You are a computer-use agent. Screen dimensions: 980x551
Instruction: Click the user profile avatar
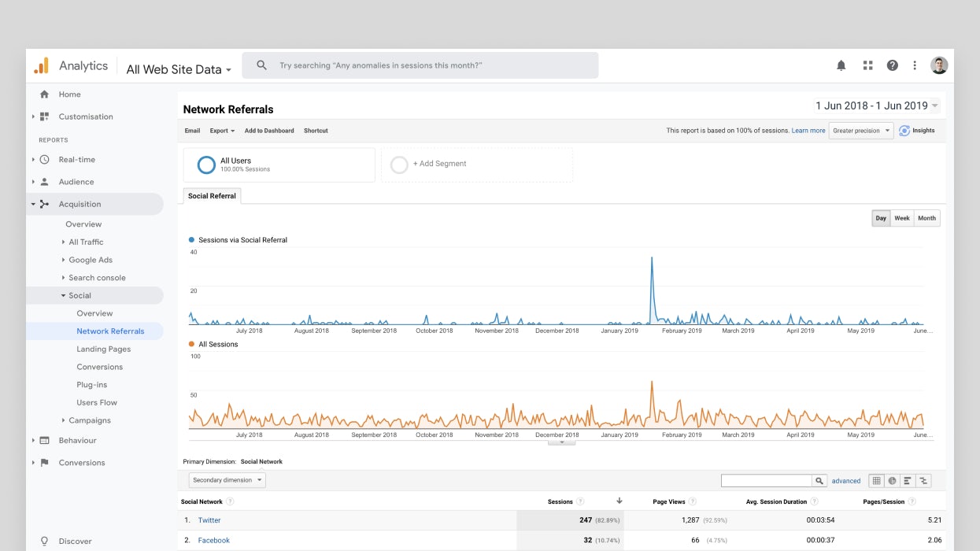[x=939, y=65]
